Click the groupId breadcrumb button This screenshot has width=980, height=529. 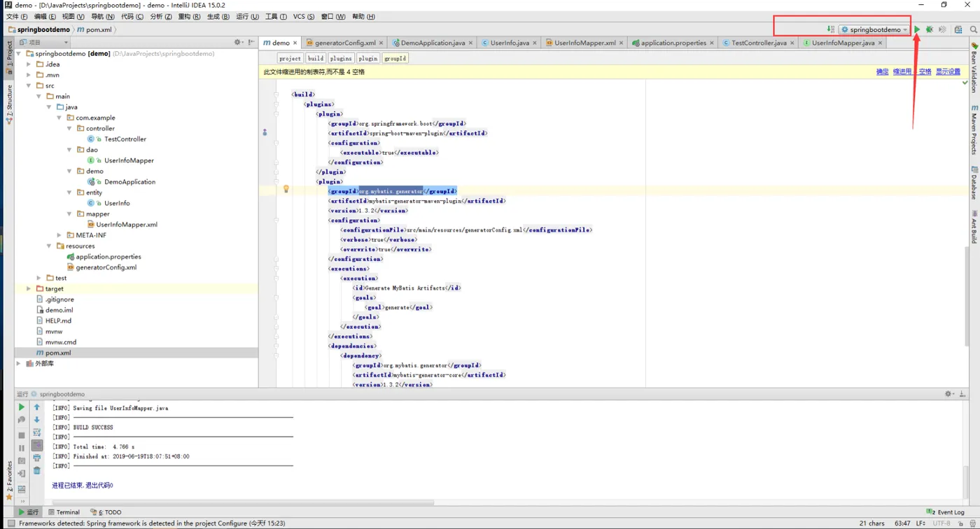click(395, 58)
